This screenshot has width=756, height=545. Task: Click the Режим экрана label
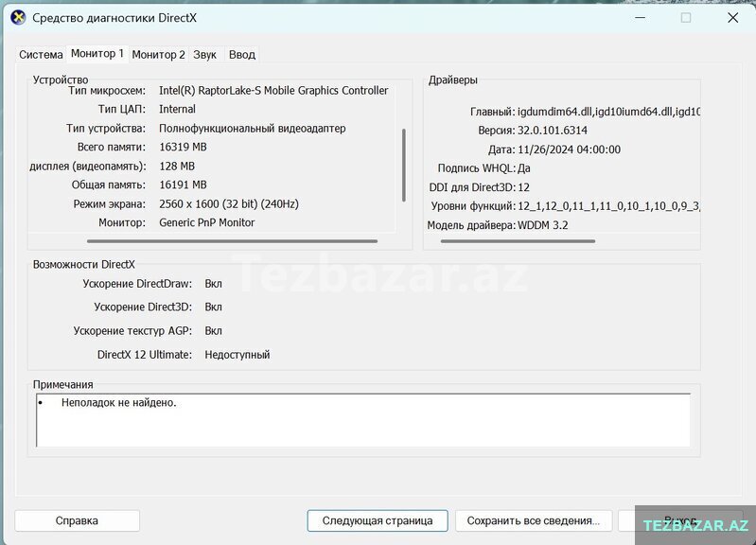tap(110, 204)
